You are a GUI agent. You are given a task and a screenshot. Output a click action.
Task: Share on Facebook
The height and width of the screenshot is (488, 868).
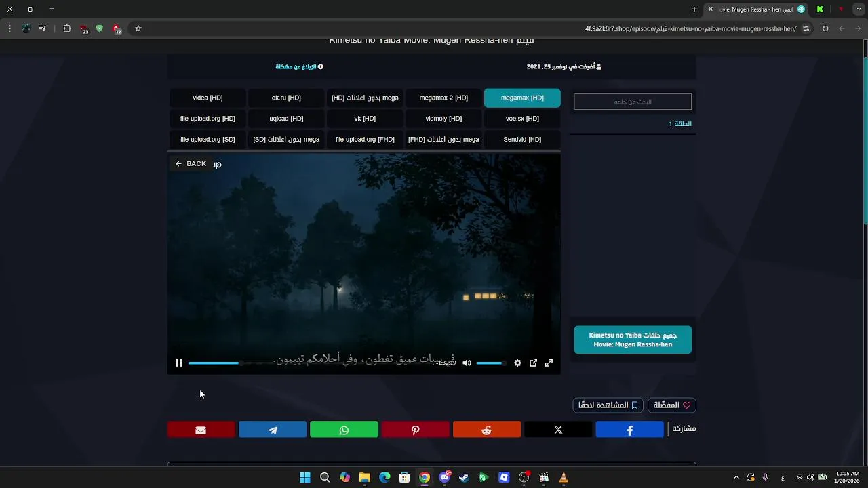629,430
